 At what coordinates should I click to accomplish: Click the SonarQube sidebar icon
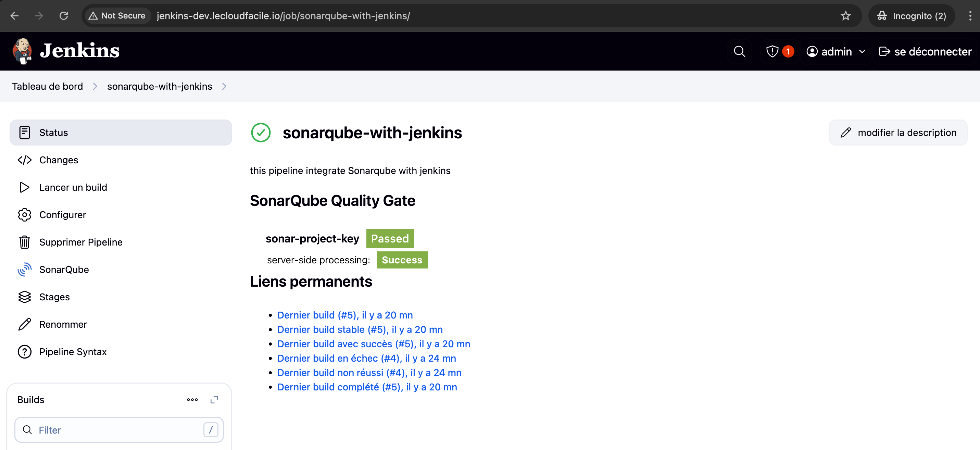click(x=25, y=270)
